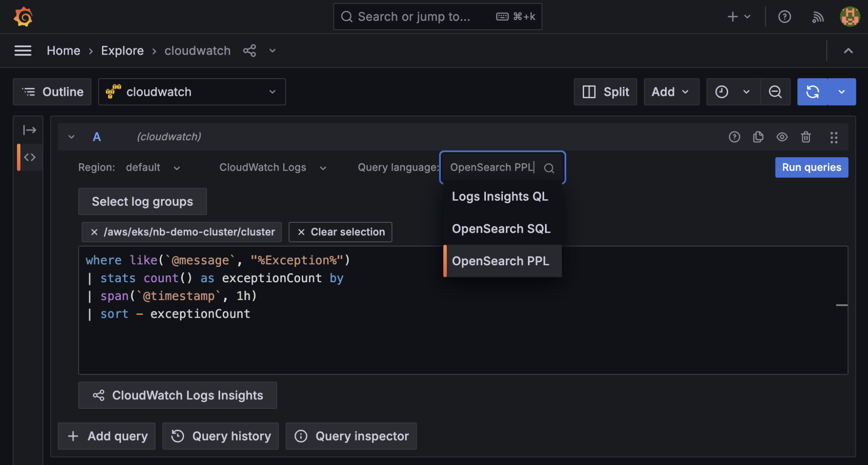The height and width of the screenshot is (465, 868).
Task: Select Logs Insights QL option
Action: pyautogui.click(x=500, y=197)
